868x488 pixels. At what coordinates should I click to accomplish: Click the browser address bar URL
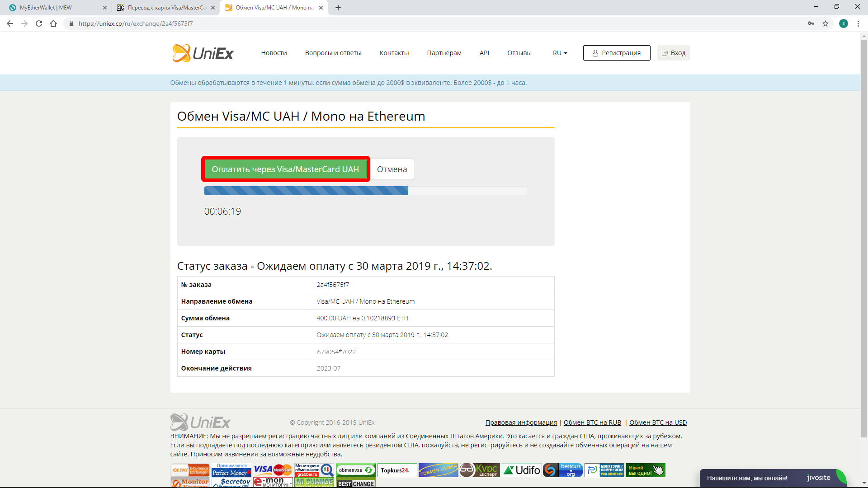click(136, 23)
